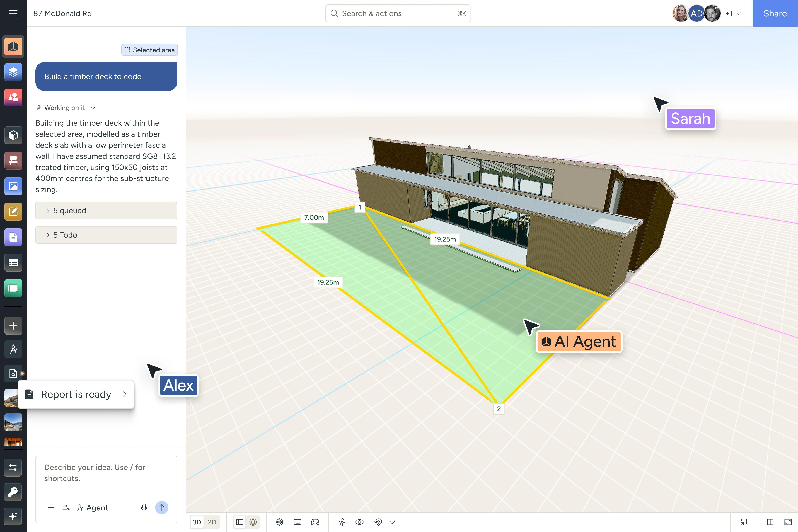This screenshot has width=798, height=532.
Task: Open the Report is ready notification
Action: pos(76,394)
